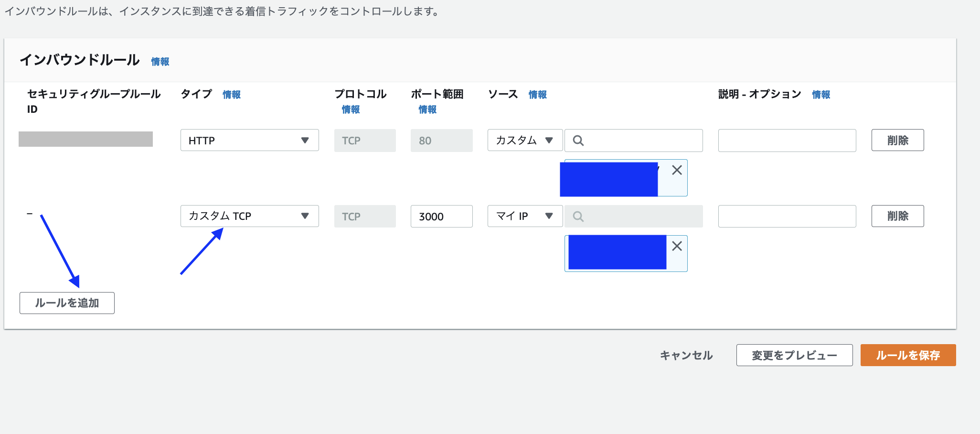Open 情報 link beside インバウンドルール heading
Image resolution: width=980 pixels, height=434 pixels.
pyautogui.click(x=160, y=62)
